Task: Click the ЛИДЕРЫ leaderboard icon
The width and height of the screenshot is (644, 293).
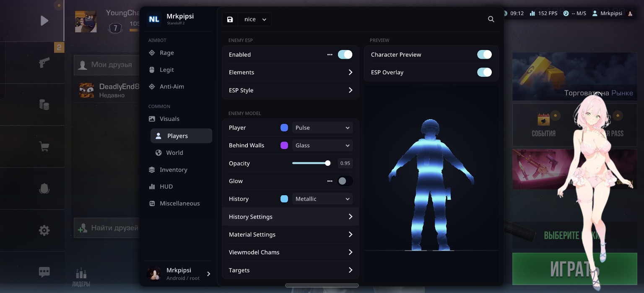Action: 81,277
